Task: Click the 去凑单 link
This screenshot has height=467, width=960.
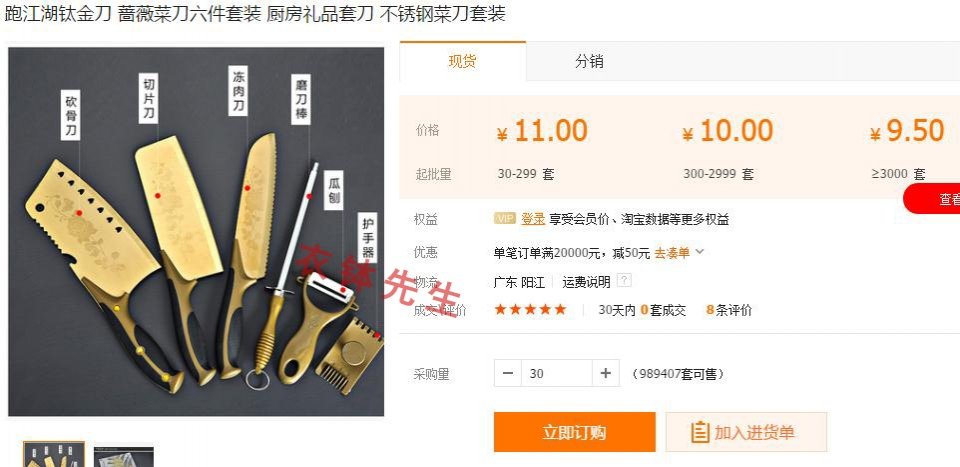Action: click(672, 252)
